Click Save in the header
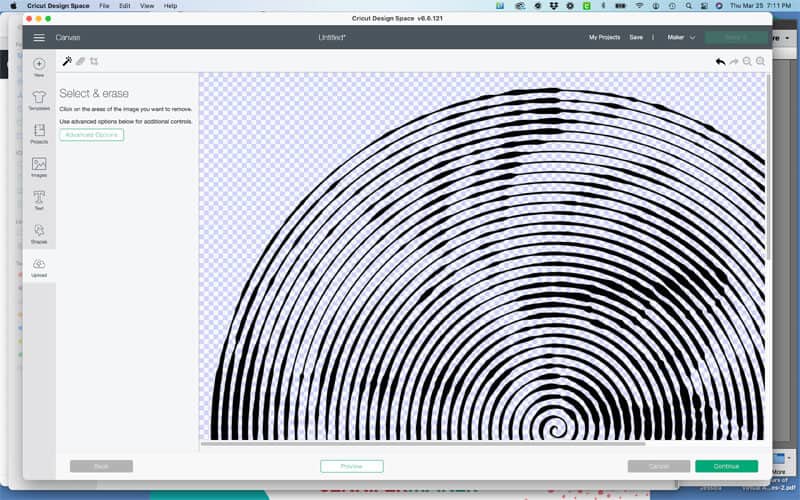The image size is (800, 500). (636, 37)
